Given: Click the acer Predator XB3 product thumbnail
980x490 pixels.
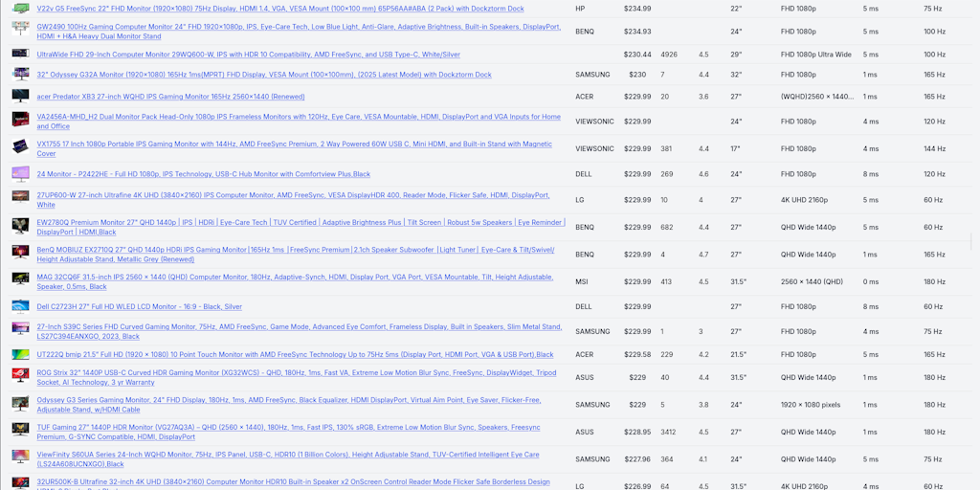Looking at the screenshot, I should 20,96.
